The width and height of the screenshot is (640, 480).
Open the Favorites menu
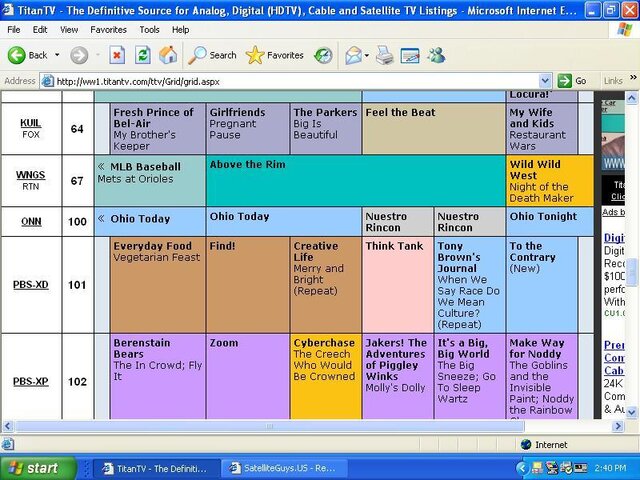(x=109, y=30)
